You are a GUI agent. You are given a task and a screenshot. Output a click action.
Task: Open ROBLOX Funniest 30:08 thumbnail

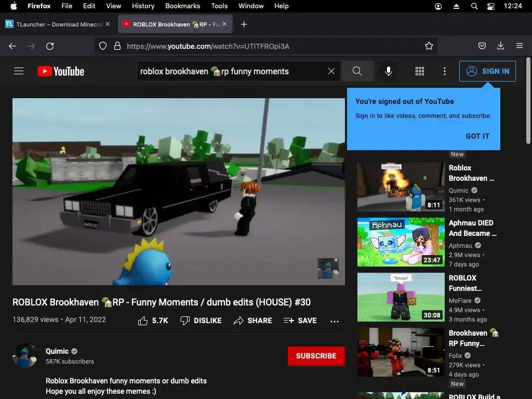(401, 297)
